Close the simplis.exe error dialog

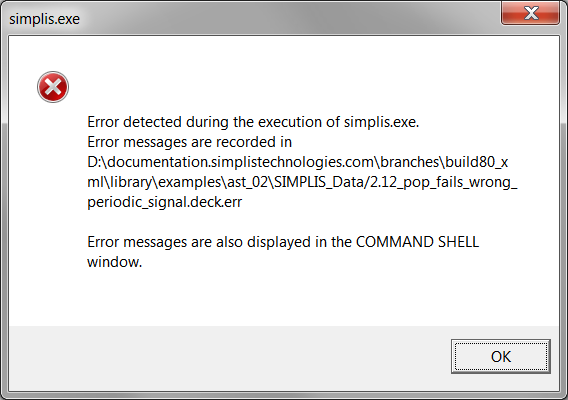pyautogui.click(x=531, y=13)
